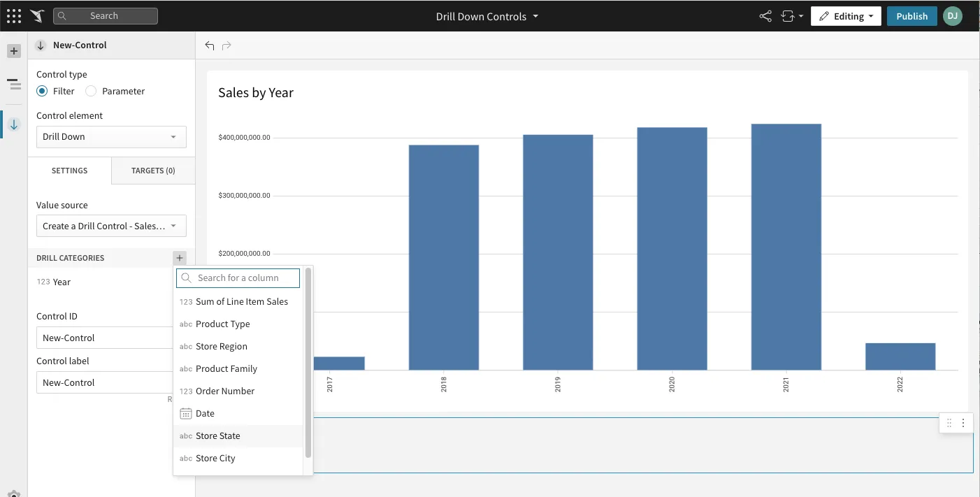Select the Parameter radio button

pyautogui.click(x=91, y=91)
